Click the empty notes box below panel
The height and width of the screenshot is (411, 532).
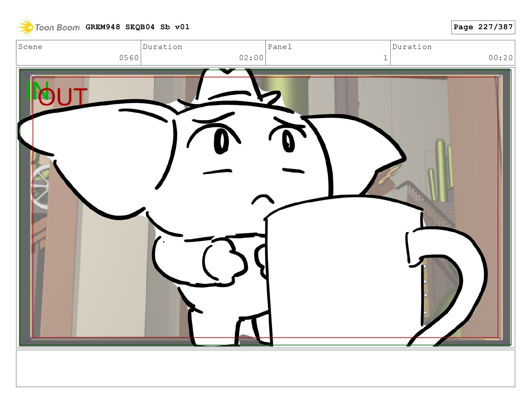265,368
